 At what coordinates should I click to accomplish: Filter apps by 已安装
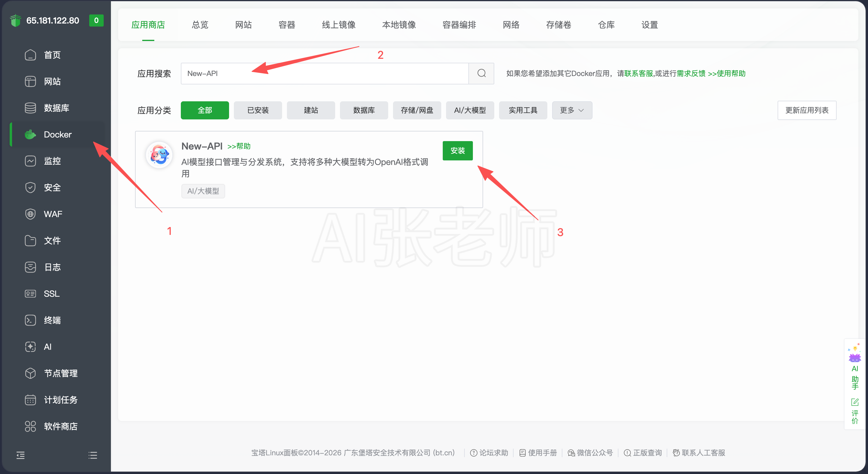258,110
